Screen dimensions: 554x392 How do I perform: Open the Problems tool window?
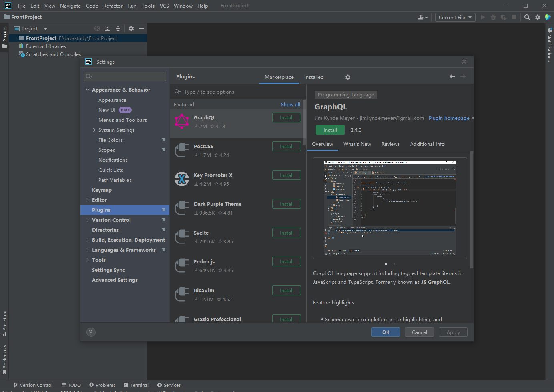tap(102, 385)
